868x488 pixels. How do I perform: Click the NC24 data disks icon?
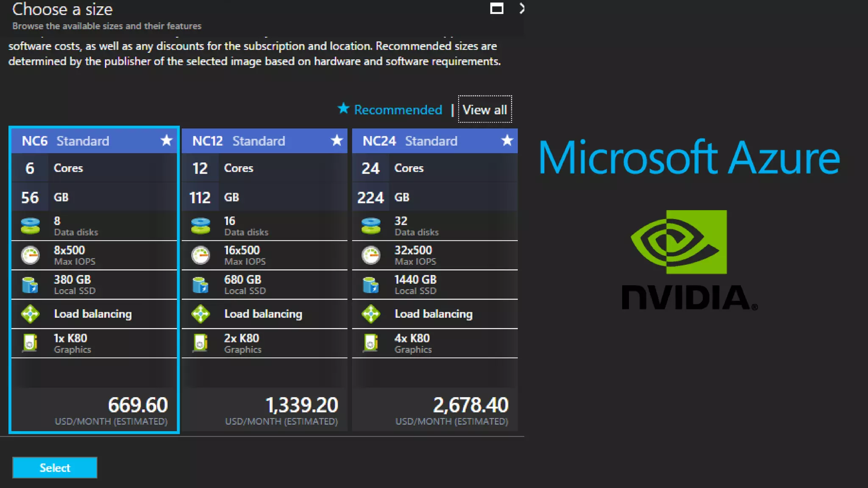pos(371,226)
